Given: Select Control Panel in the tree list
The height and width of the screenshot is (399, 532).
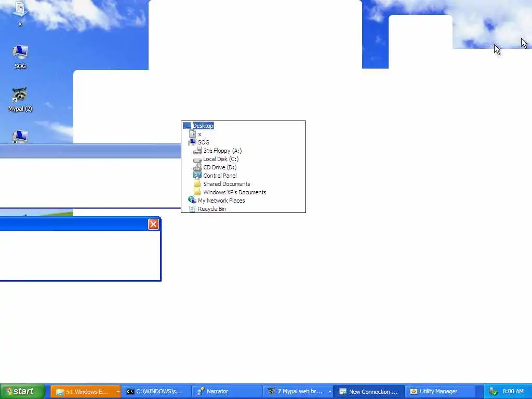Looking at the screenshot, I should coord(220,176).
